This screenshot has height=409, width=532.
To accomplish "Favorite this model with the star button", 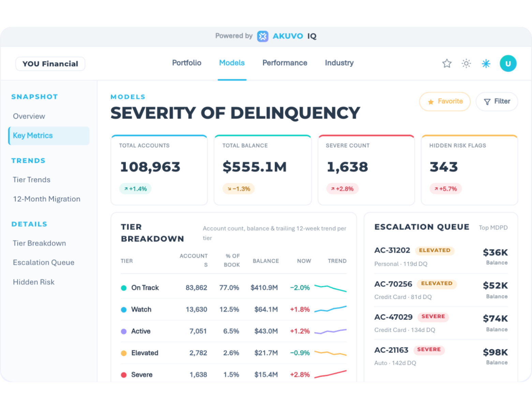I will pyautogui.click(x=445, y=102).
